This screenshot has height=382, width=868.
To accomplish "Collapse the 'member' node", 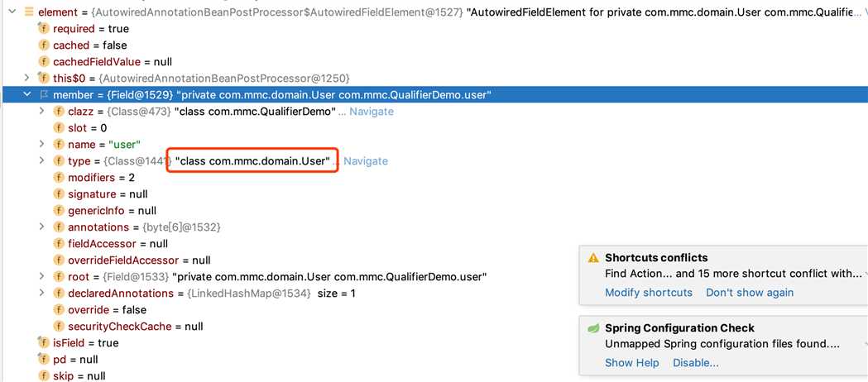I will (x=26, y=94).
